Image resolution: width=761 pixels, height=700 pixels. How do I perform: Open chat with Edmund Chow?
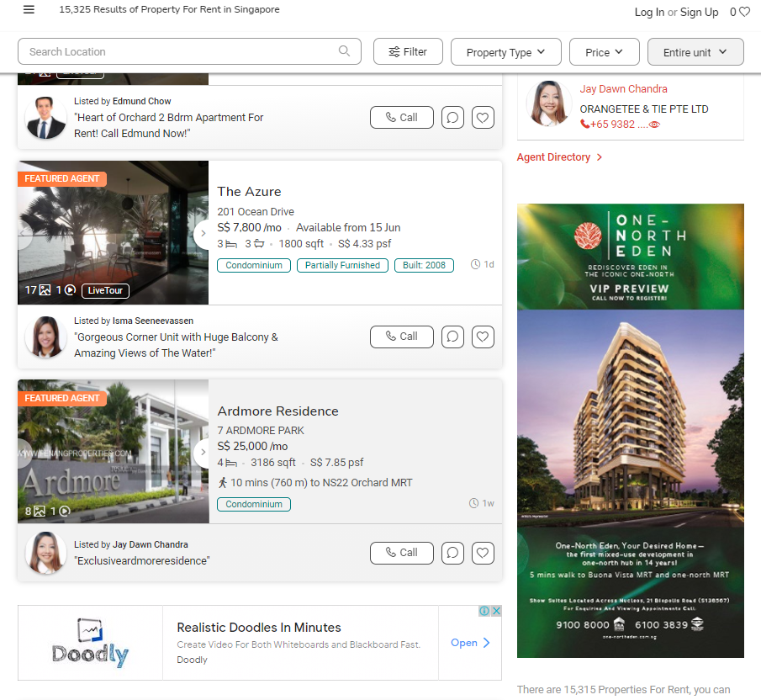pyautogui.click(x=452, y=118)
